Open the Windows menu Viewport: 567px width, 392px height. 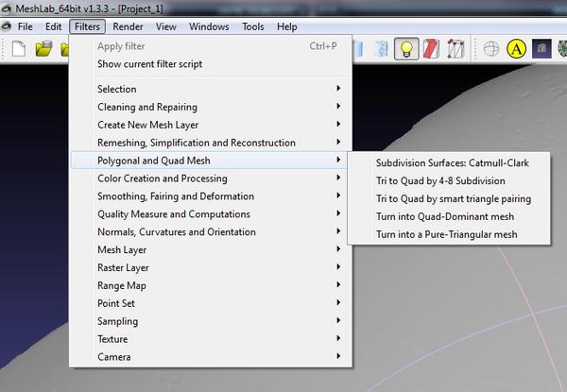pyautogui.click(x=209, y=26)
